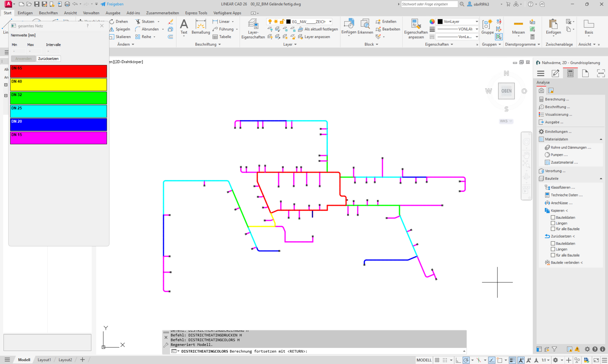
Task: Collapse the Materialdaten section
Action: pos(601,139)
